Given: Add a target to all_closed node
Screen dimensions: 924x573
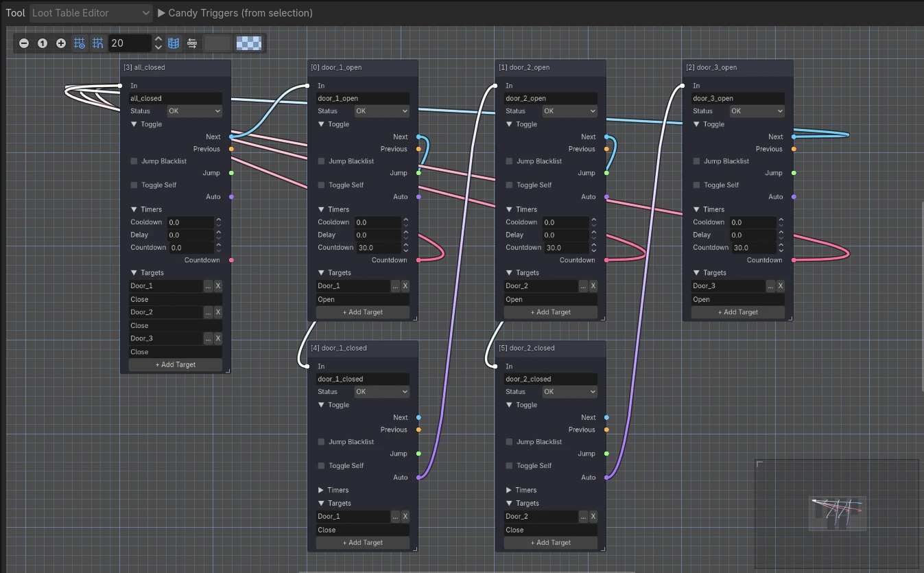Looking at the screenshot, I should [x=176, y=364].
